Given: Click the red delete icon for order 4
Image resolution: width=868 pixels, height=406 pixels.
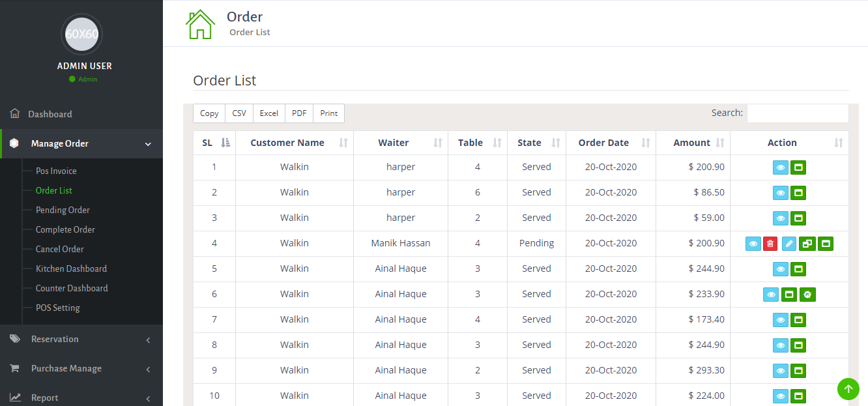Looking at the screenshot, I should pyautogui.click(x=770, y=244).
